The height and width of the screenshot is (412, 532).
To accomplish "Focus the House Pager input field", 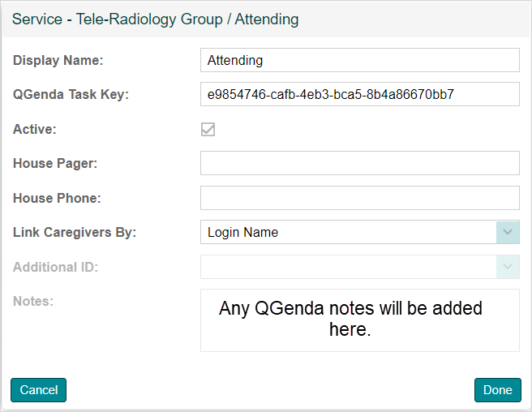I will (359, 163).
